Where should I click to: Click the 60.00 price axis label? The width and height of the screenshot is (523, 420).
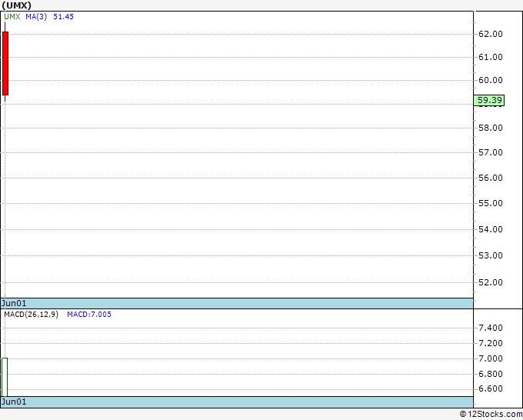pyautogui.click(x=491, y=80)
